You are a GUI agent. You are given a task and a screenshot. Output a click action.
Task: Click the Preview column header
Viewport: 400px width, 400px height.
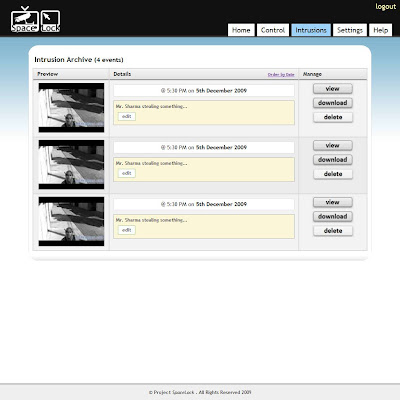(48, 74)
